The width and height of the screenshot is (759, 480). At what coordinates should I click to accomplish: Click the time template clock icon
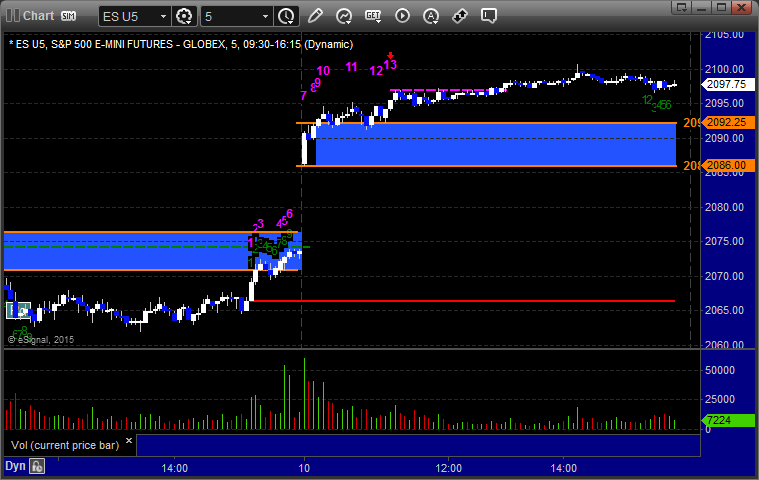point(287,16)
